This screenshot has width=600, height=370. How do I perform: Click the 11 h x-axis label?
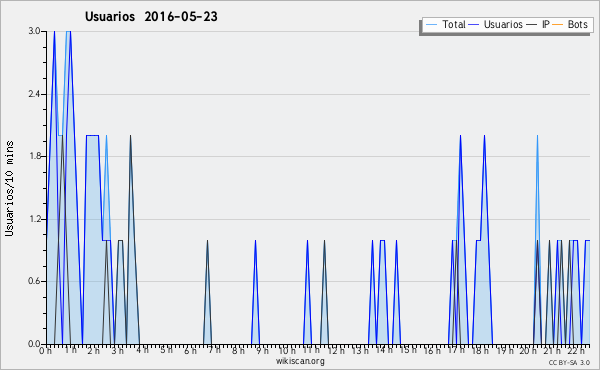point(311,350)
